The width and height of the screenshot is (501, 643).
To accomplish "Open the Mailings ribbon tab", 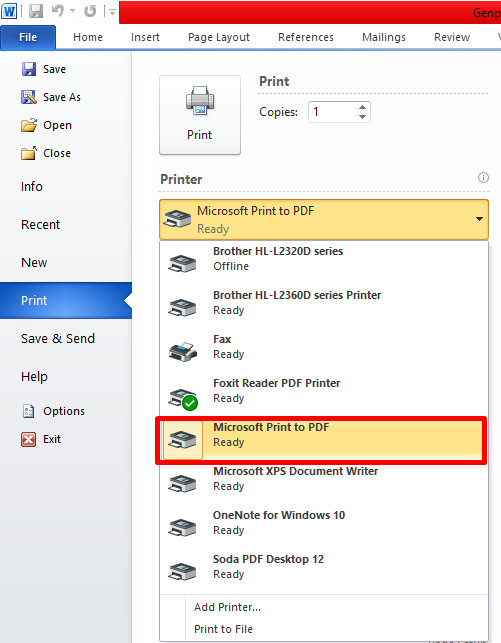I will point(384,37).
